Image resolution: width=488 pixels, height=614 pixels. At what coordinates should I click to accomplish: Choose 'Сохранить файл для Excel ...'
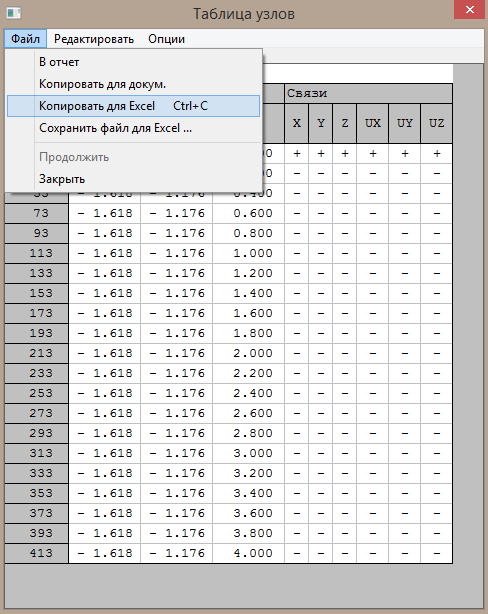click(x=133, y=128)
